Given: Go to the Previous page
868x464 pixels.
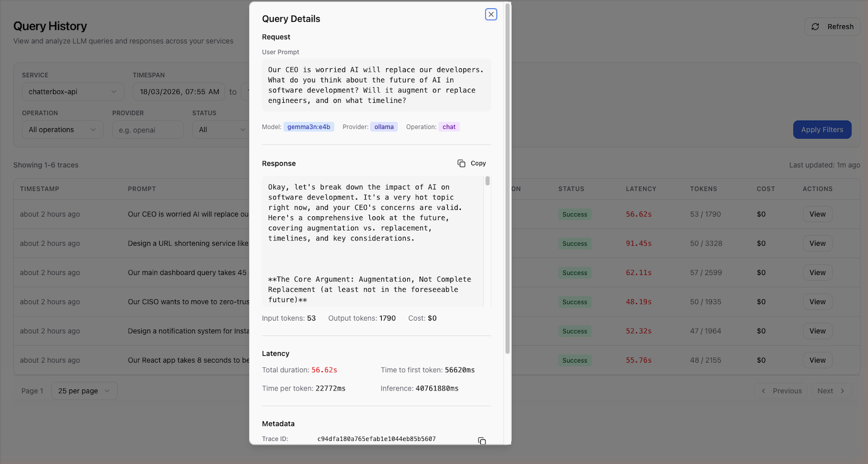Looking at the screenshot, I should (x=781, y=391).
